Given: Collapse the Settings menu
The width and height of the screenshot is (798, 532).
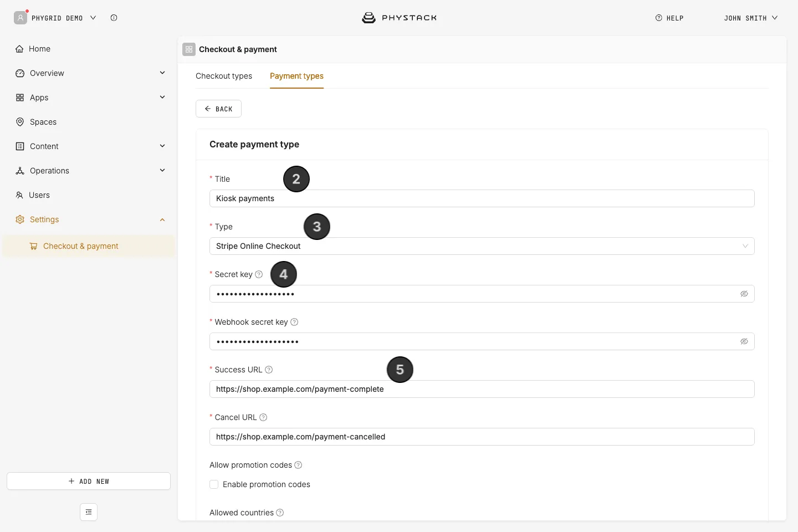Looking at the screenshot, I should (162, 219).
